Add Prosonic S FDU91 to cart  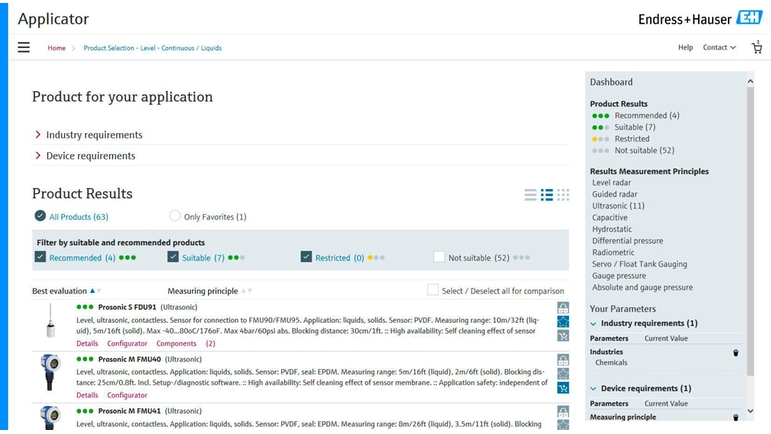click(563, 336)
